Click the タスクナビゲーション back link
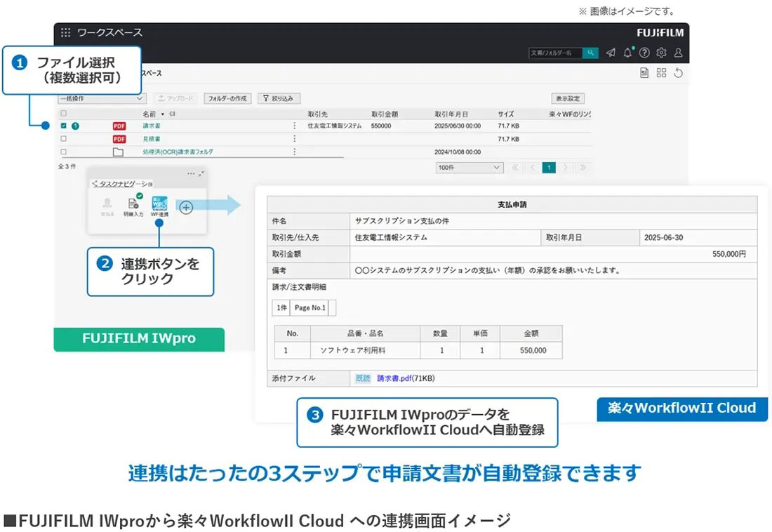Viewport: 772px width, 532px height. coord(122,184)
